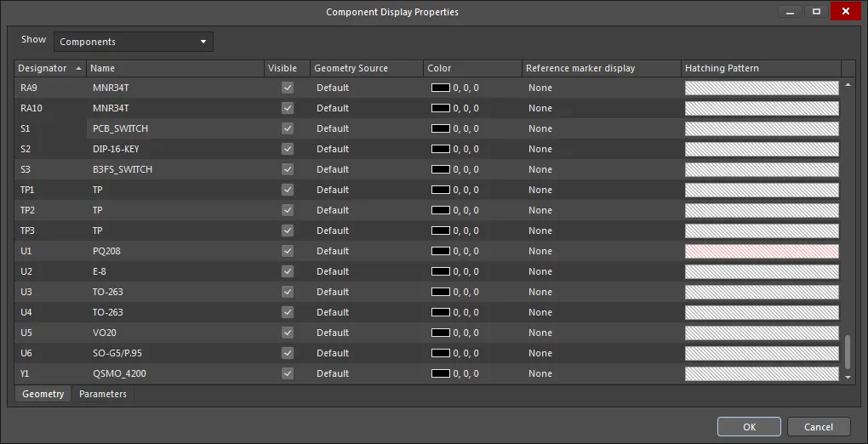
Task: Select the U3 designator cell
Action: coord(50,292)
